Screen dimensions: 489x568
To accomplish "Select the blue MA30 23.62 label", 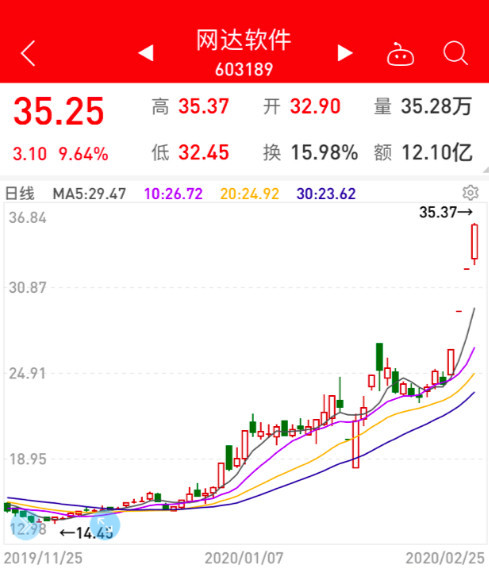I will [326, 194].
